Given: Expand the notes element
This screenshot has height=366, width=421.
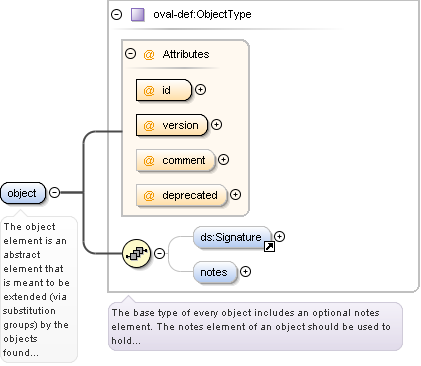Looking at the screenshot, I should (x=246, y=272).
